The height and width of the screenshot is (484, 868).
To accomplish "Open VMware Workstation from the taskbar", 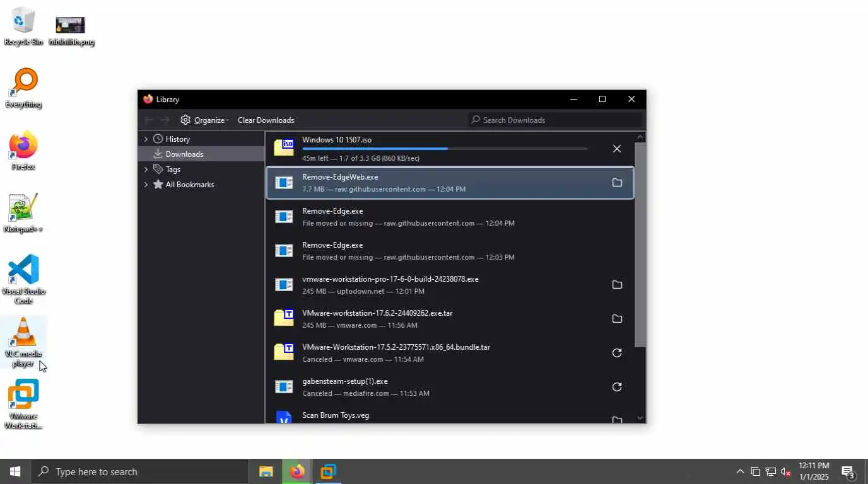I will click(x=328, y=471).
